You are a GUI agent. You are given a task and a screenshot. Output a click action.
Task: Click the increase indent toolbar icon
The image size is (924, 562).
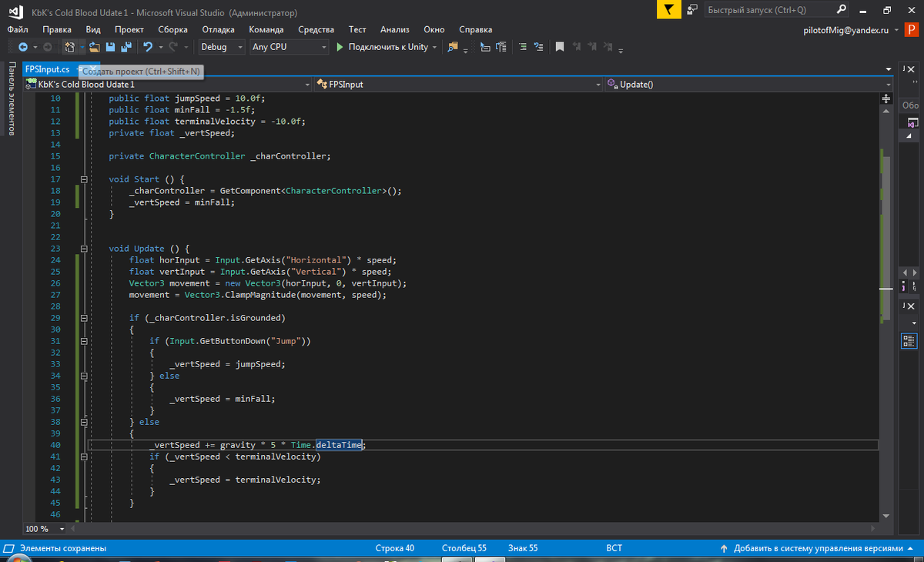click(538, 47)
